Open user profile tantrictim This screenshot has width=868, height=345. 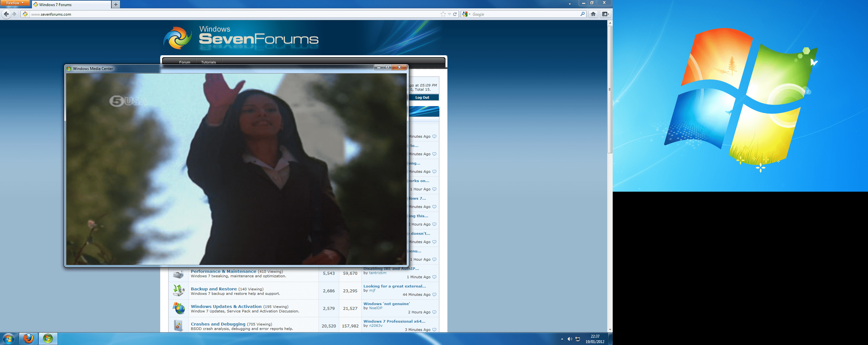pyautogui.click(x=378, y=273)
